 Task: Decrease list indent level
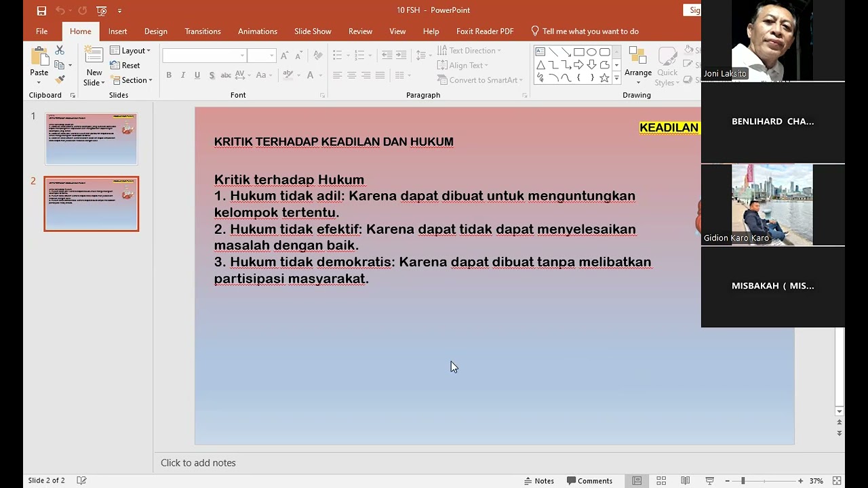click(387, 56)
